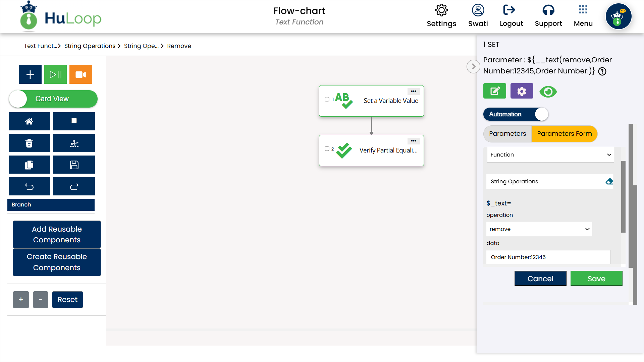Click the Cancel button
This screenshot has width=644, height=362.
(x=540, y=279)
